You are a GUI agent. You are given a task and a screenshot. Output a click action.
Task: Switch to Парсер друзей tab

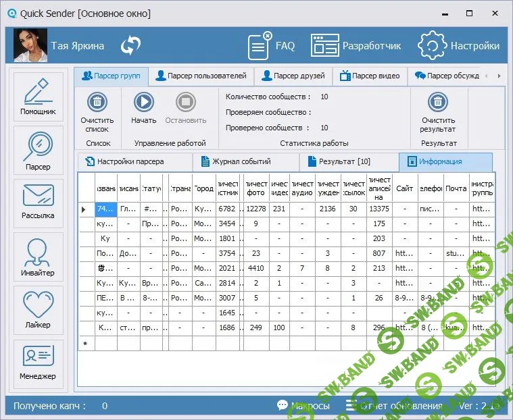click(293, 76)
